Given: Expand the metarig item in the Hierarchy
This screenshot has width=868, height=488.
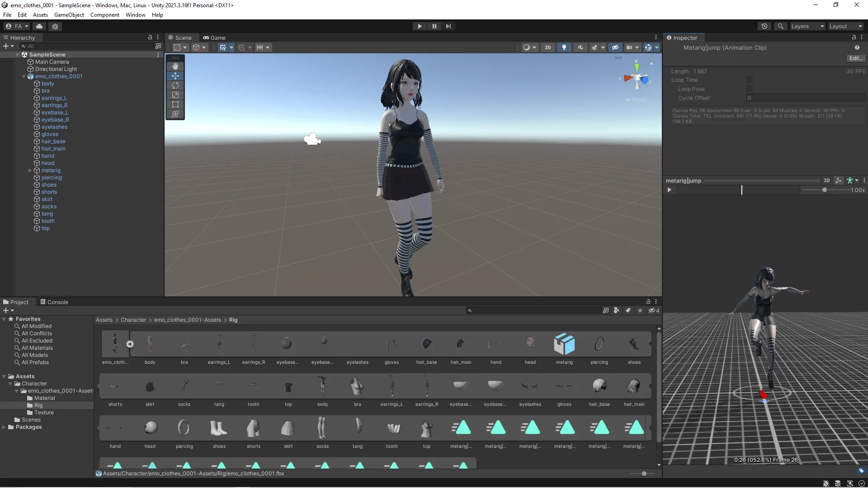Looking at the screenshot, I should 30,170.
